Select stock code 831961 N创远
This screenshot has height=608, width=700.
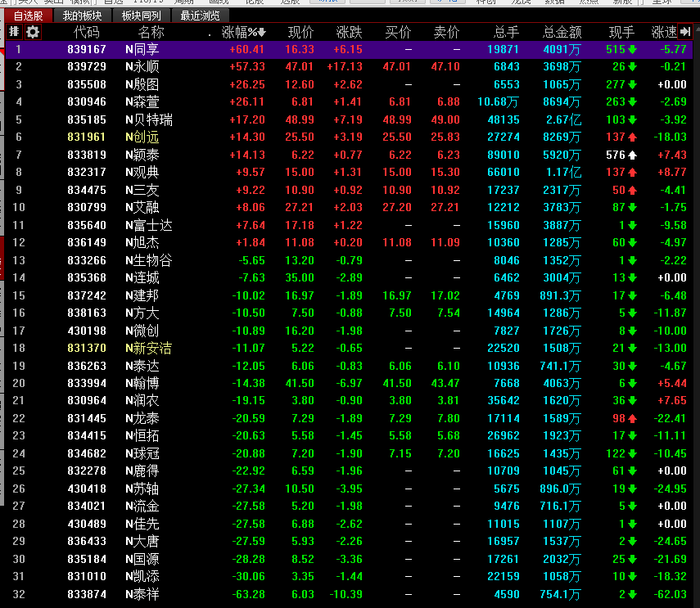pyautogui.click(x=87, y=137)
